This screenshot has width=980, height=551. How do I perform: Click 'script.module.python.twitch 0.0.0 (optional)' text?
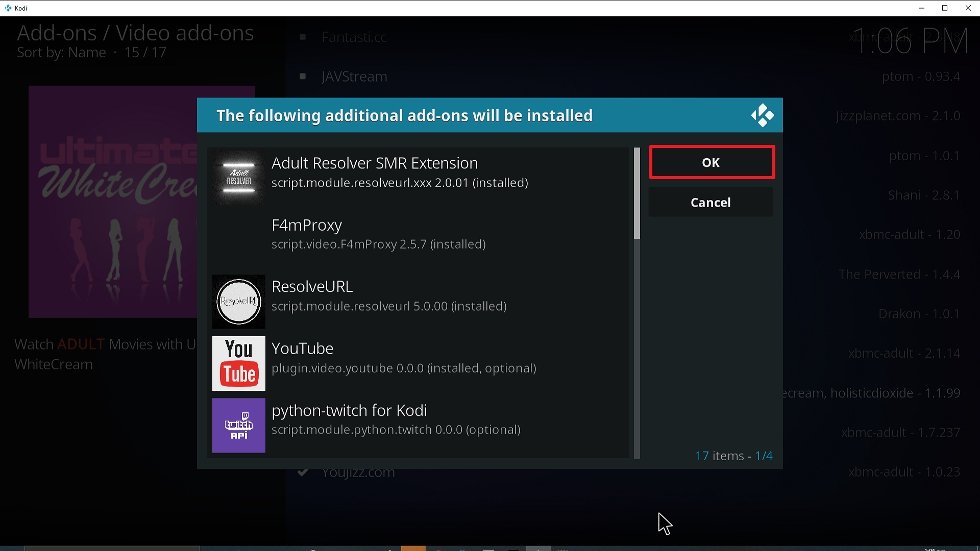pyautogui.click(x=396, y=430)
